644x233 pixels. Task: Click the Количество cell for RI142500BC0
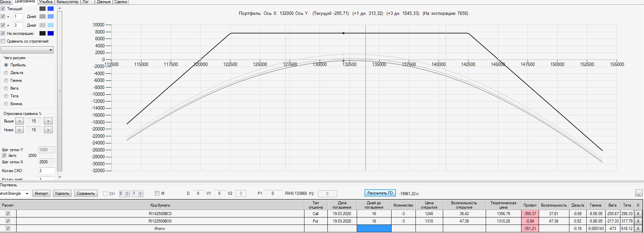pos(403,214)
